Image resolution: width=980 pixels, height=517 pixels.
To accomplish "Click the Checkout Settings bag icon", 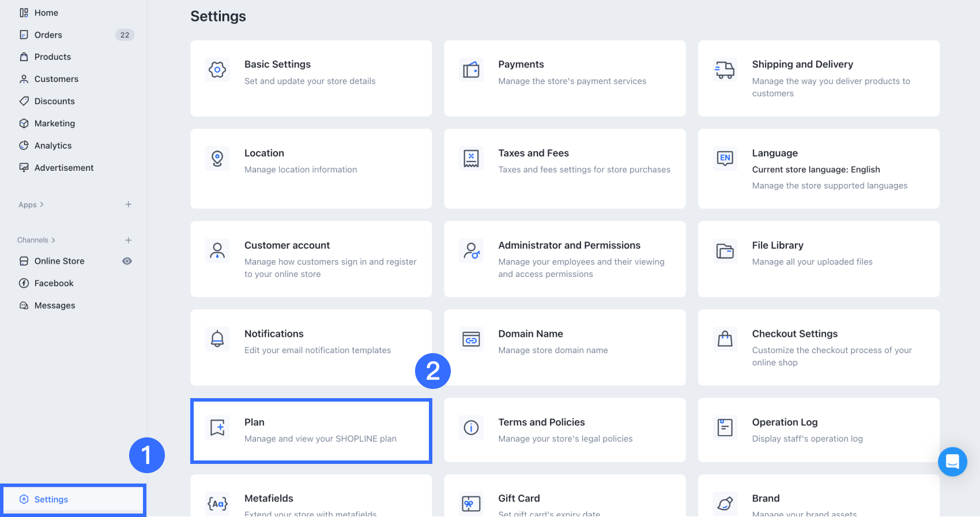I will (725, 339).
